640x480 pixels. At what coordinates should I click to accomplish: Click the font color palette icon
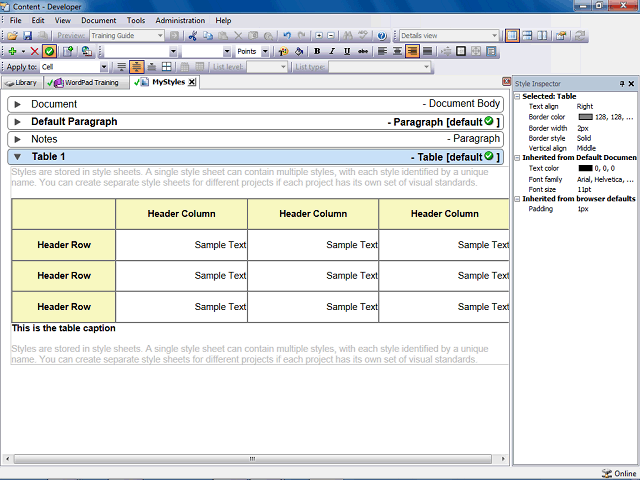coord(283,51)
